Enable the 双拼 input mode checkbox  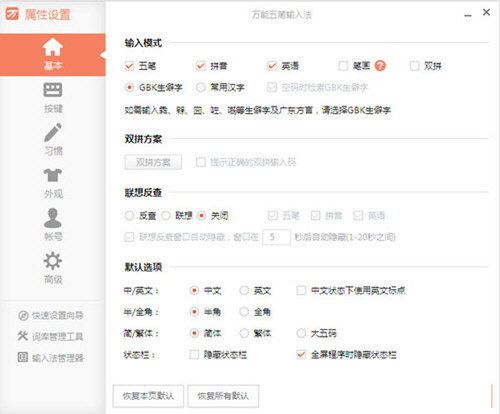click(415, 66)
